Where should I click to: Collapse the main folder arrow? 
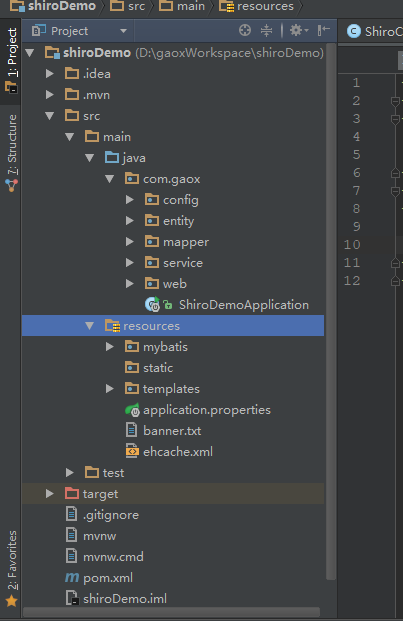tap(70, 137)
